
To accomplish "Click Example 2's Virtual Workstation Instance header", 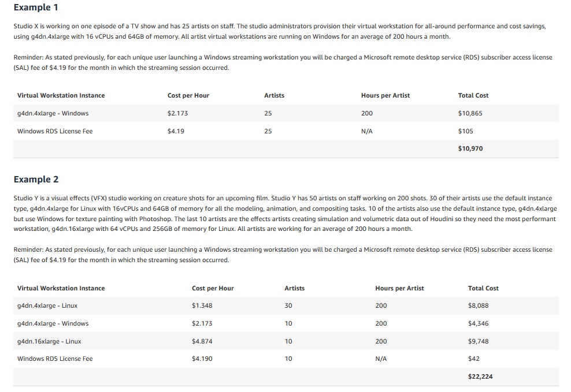I will (x=61, y=289).
